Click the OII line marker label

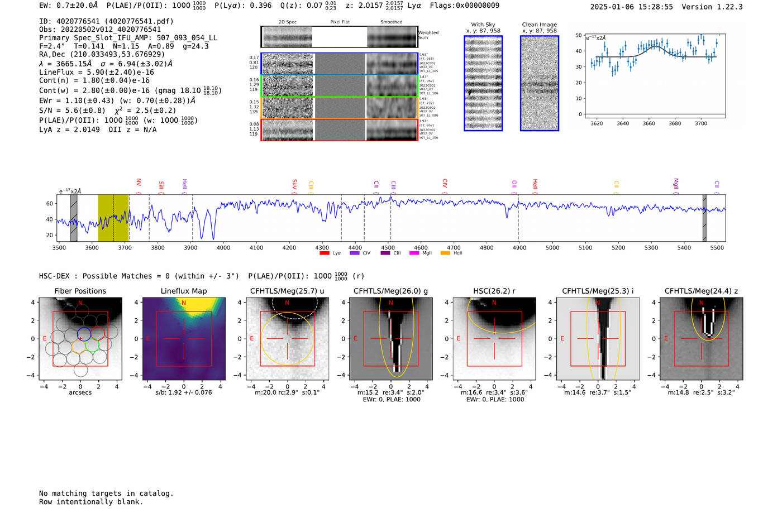[x=514, y=185]
